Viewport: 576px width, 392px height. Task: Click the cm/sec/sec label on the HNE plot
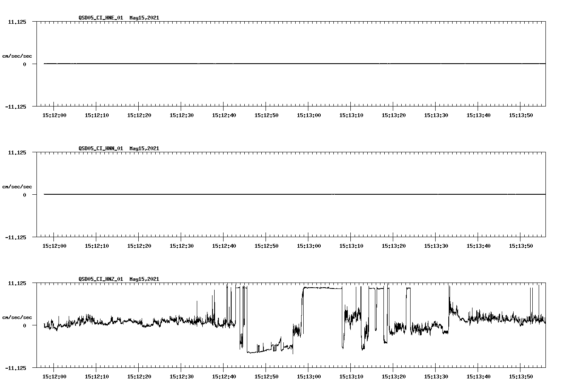click(17, 55)
